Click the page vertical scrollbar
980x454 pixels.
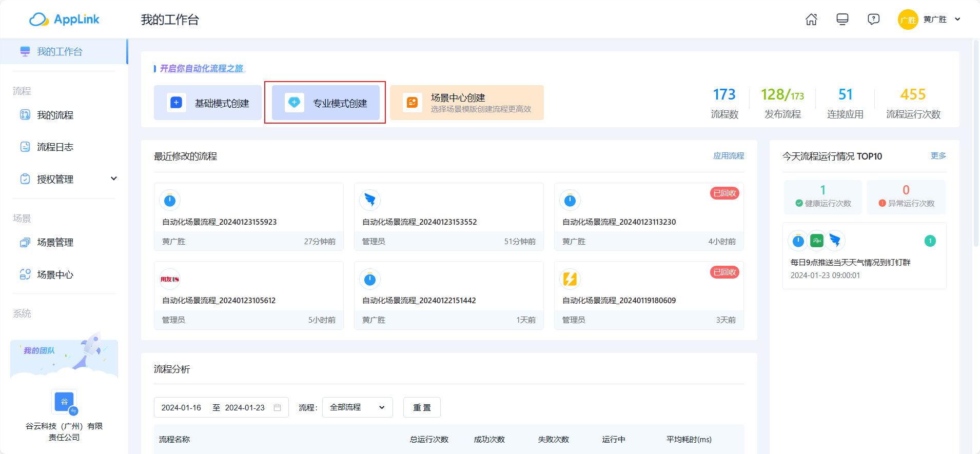click(x=976, y=144)
